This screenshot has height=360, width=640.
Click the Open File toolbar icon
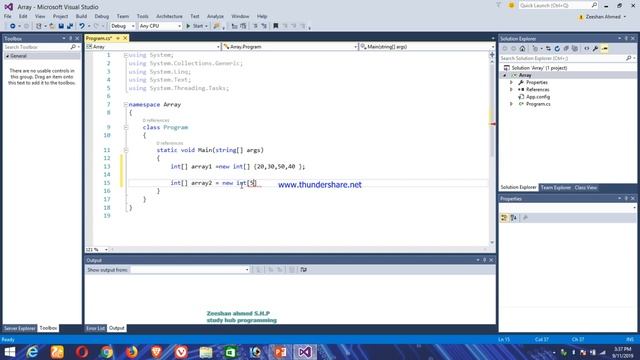[52, 26]
